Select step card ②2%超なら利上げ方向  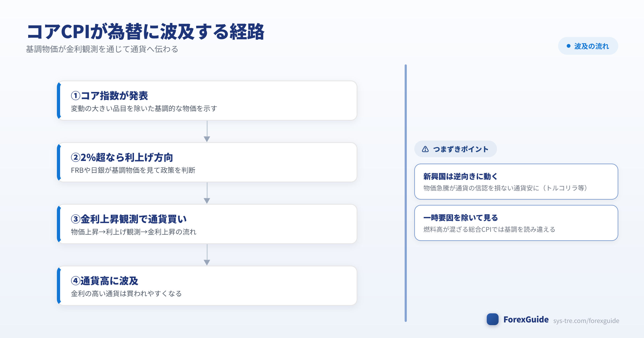[207, 162]
